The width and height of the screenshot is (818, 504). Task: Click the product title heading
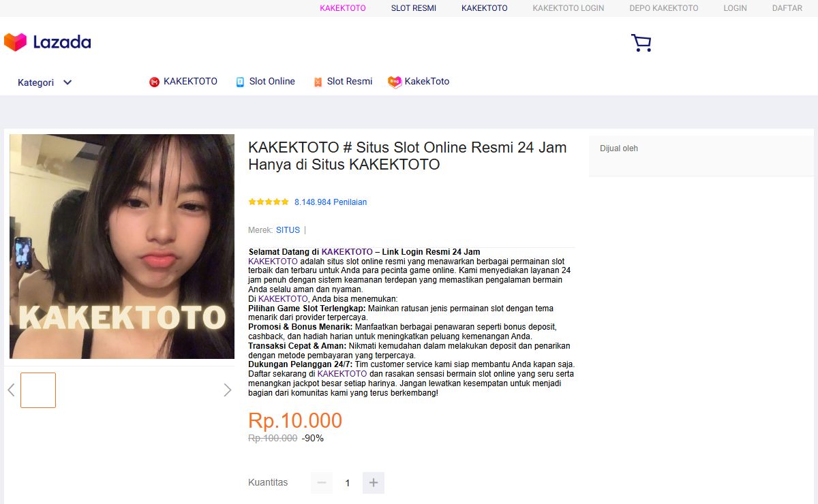click(408, 156)
